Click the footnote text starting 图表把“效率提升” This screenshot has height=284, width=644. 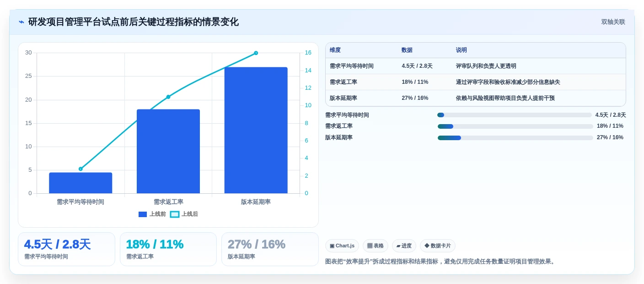[x=440, y=262]
